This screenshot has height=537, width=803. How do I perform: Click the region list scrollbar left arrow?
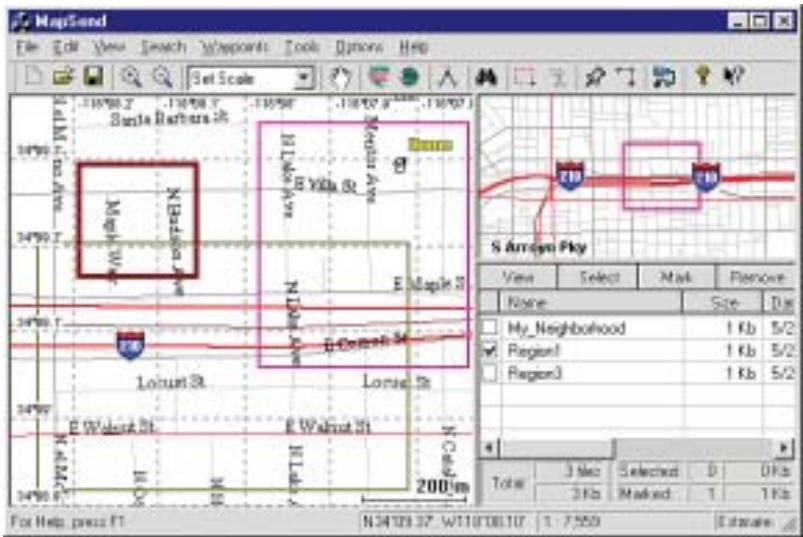coord(489,448)
